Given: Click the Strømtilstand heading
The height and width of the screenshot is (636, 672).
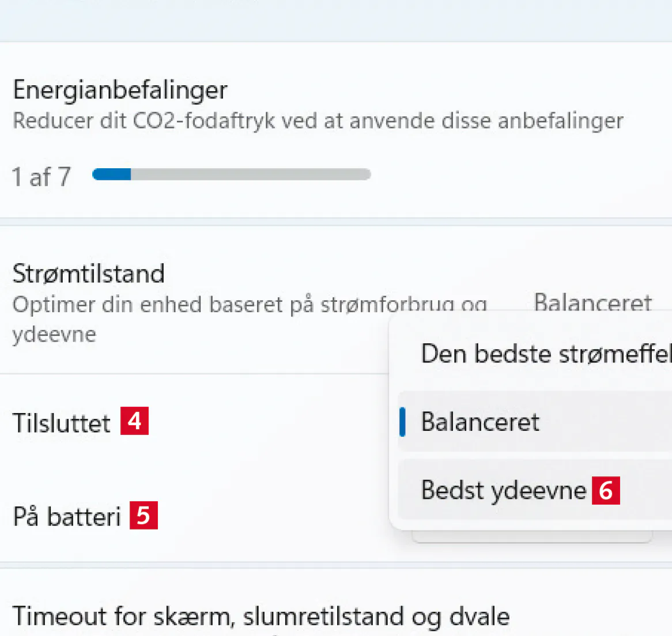Looking at the screenshot, I should coord(88,273).
